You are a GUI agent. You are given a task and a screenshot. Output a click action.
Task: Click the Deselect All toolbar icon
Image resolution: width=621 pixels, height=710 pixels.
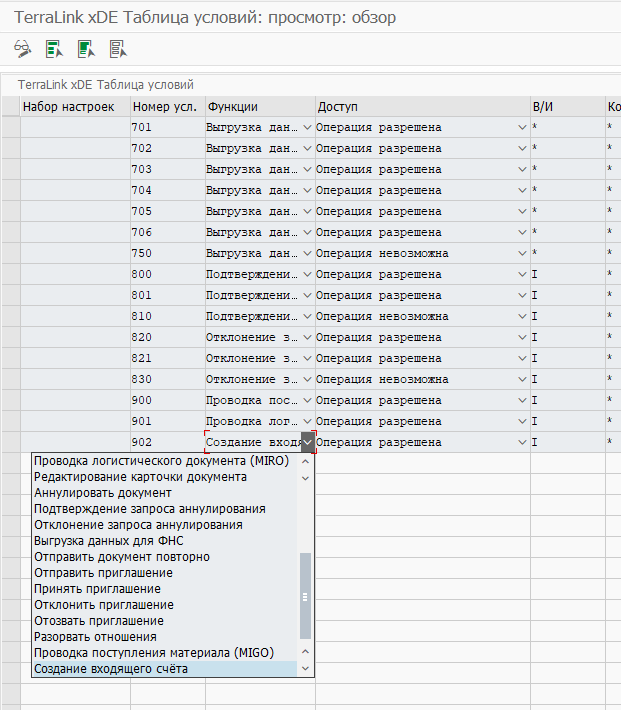click(118, 48)
